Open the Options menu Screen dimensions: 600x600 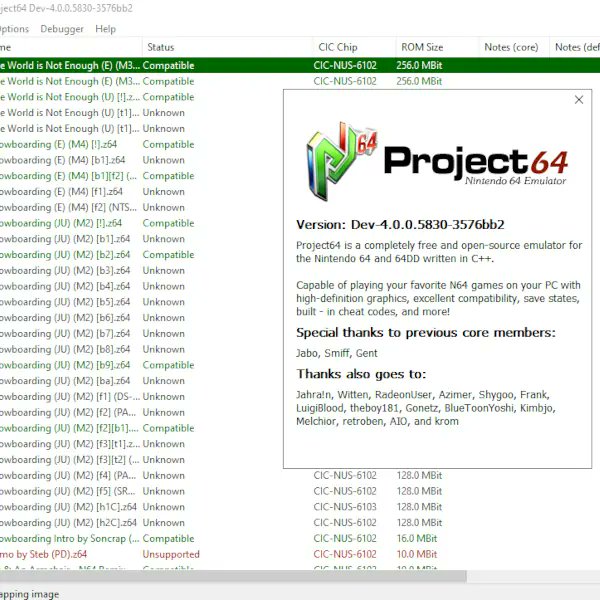[14, 29]
